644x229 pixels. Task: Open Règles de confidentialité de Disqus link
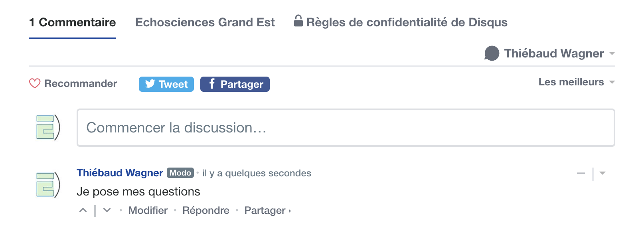coord(407,22)
